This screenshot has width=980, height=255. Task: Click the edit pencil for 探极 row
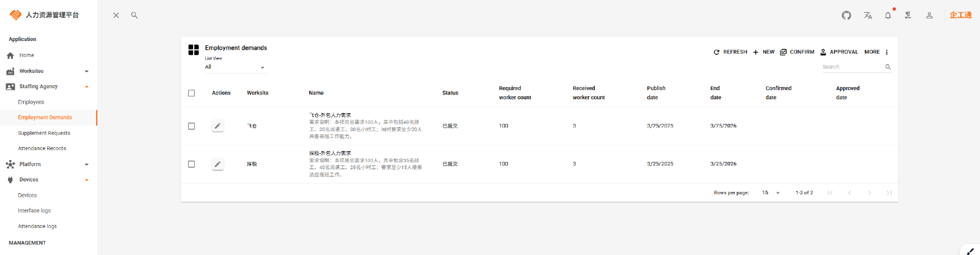[217, 164]
